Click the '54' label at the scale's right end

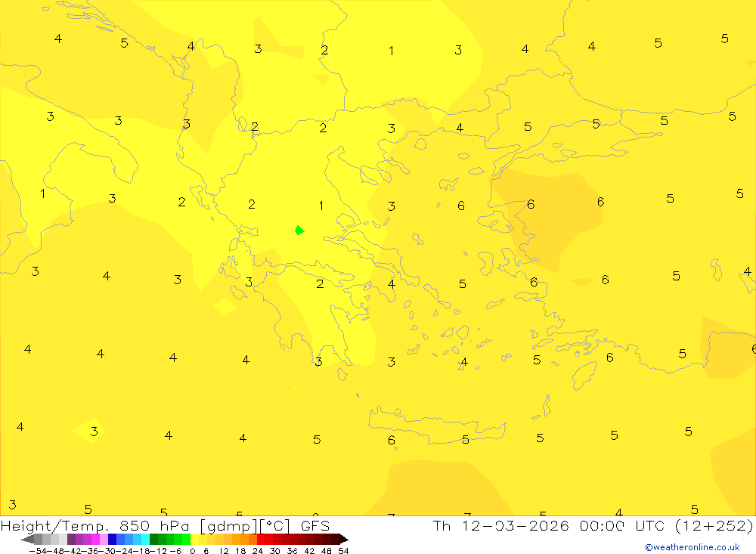pyautogui.click(x=343, y=551)
